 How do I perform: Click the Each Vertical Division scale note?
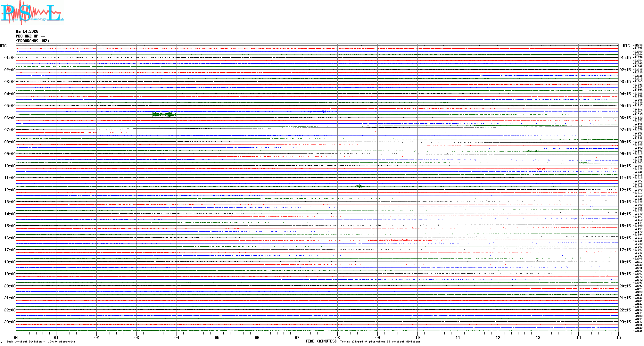(x=41, y=342)
